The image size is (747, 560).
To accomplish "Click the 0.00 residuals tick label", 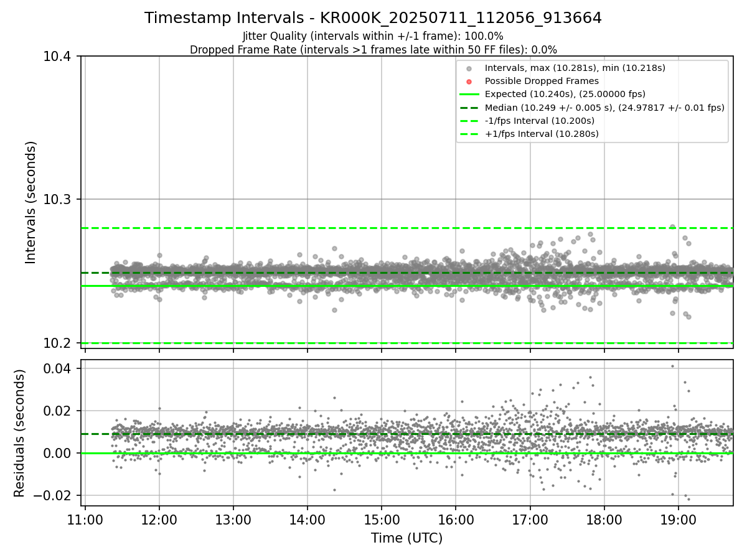I will (x=57, y=453).
